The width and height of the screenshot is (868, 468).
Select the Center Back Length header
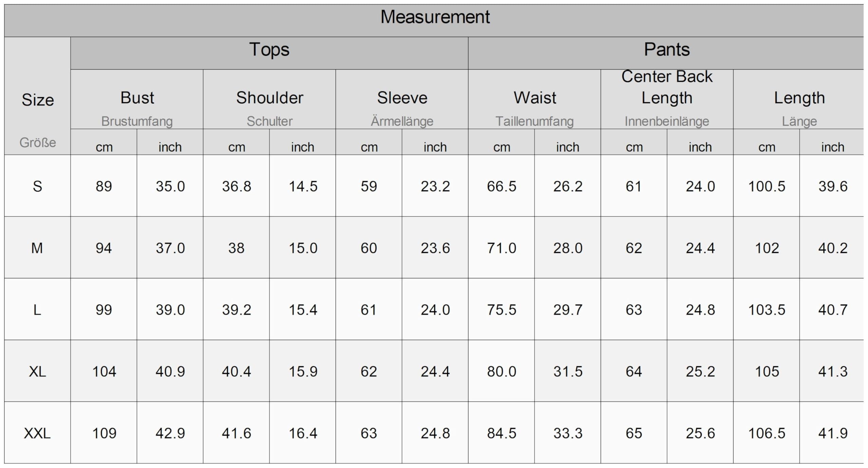(667, 87)
